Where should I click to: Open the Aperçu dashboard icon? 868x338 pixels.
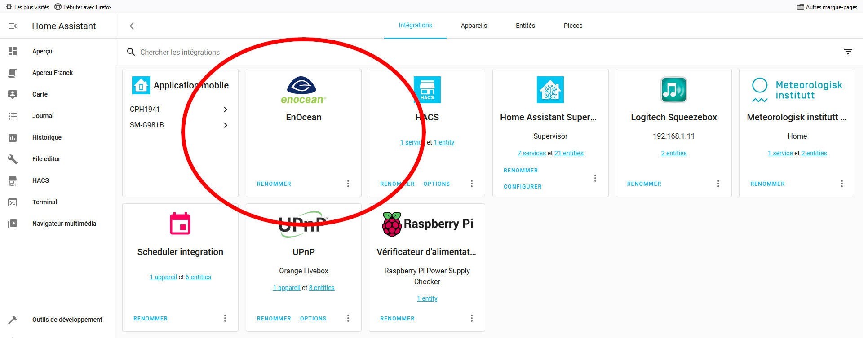pos(13,51)
